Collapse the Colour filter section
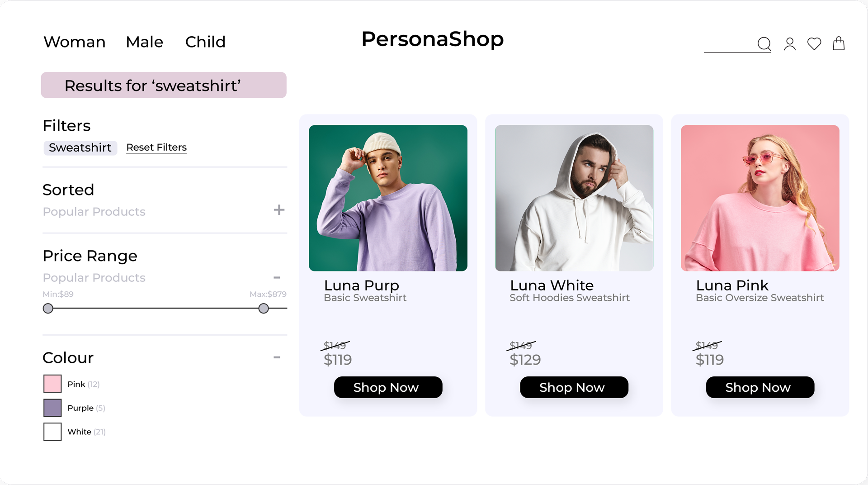The width and height of the screenshot is (868, 485). [x=277, y=357]
